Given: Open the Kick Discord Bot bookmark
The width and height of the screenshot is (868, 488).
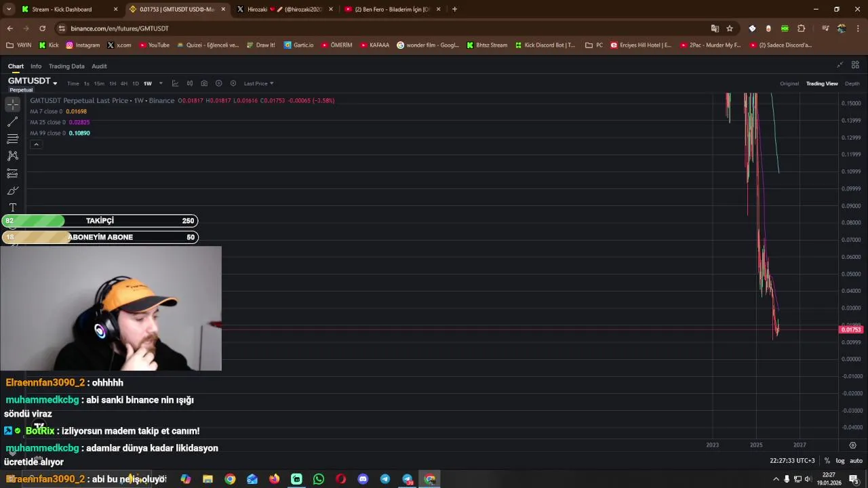Looking at the screenshot, I should [x=545, y=45].
